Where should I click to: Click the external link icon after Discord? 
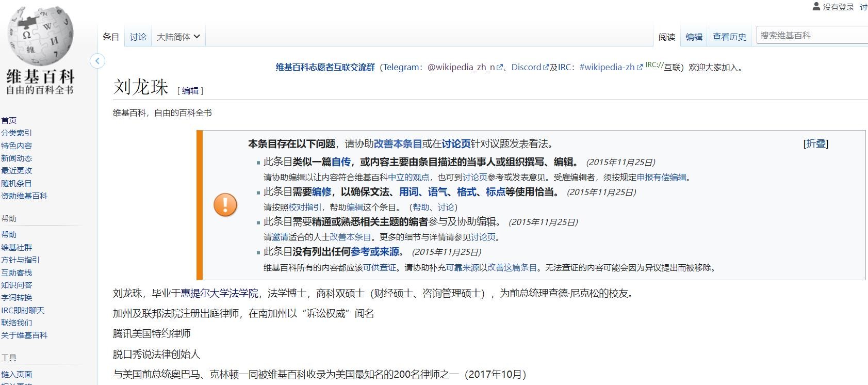(546, 68)
